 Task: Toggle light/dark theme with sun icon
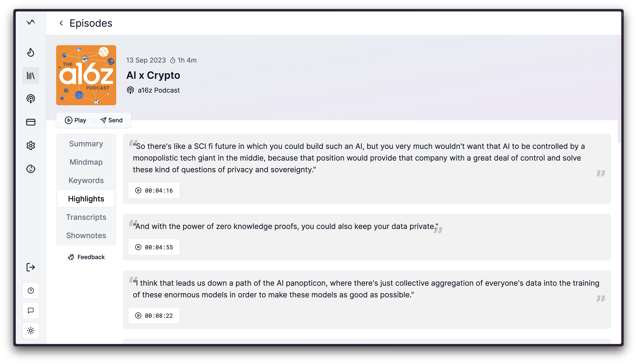(31, 331)
